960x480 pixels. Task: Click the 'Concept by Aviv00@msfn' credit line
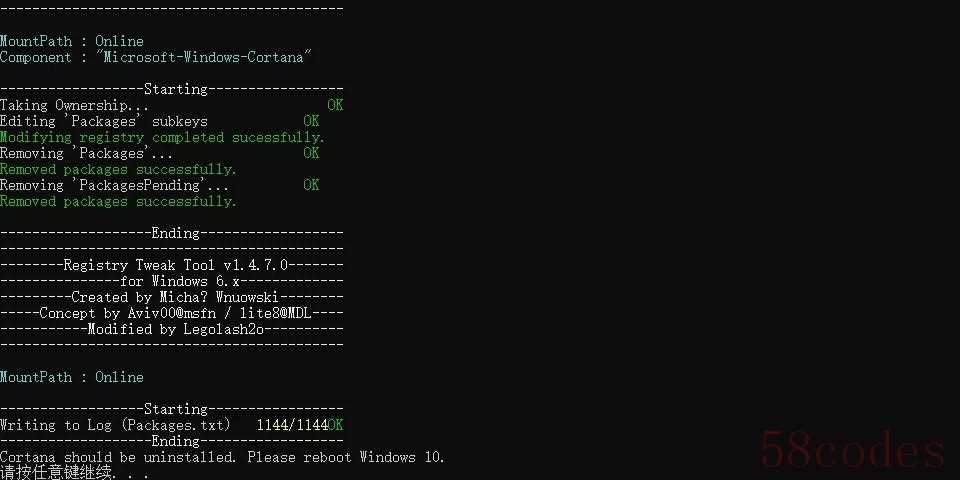pyautogui.click(x=175, y=313)
